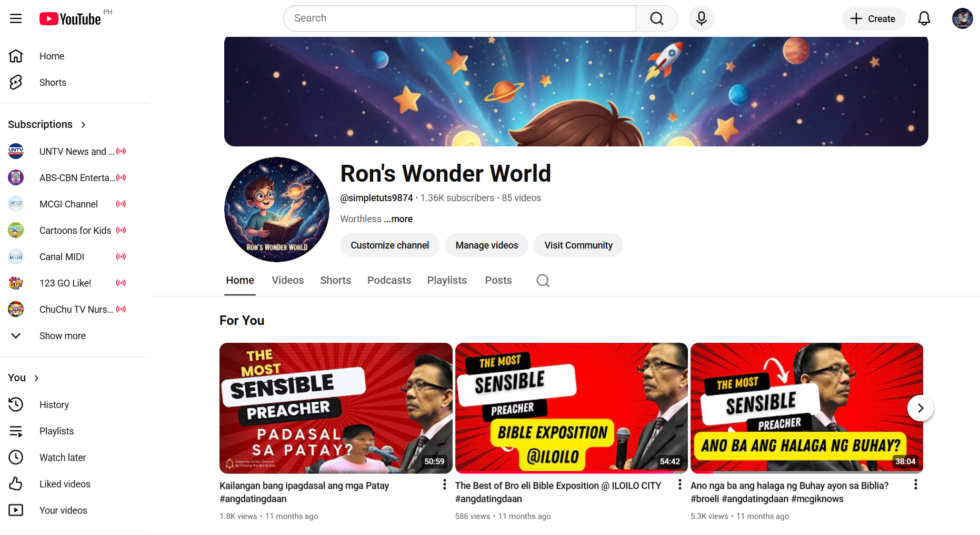
Task: Expand channel description with ...more
Action: pos(398,219)
